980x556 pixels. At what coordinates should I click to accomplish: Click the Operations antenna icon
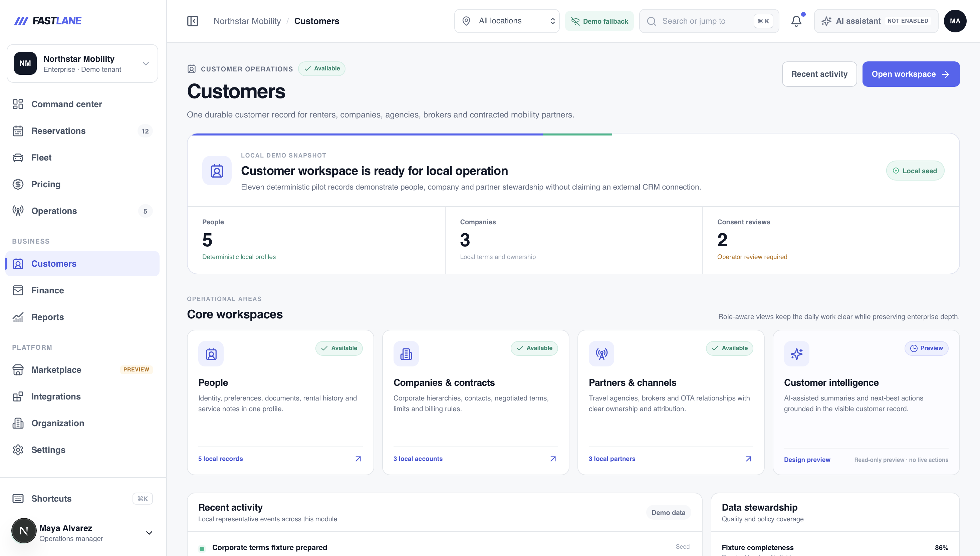coord(18,211)
